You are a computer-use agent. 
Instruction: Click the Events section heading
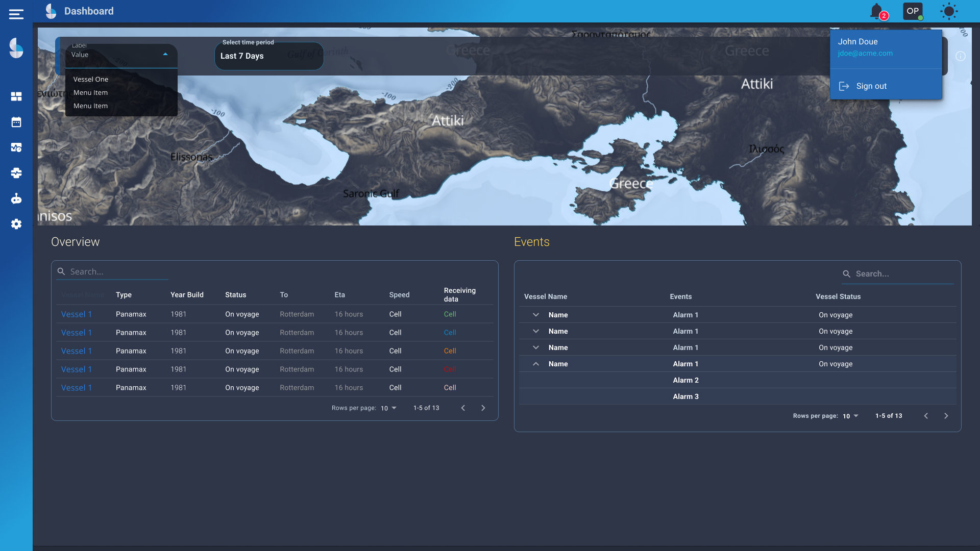click(x=532, y=242)
